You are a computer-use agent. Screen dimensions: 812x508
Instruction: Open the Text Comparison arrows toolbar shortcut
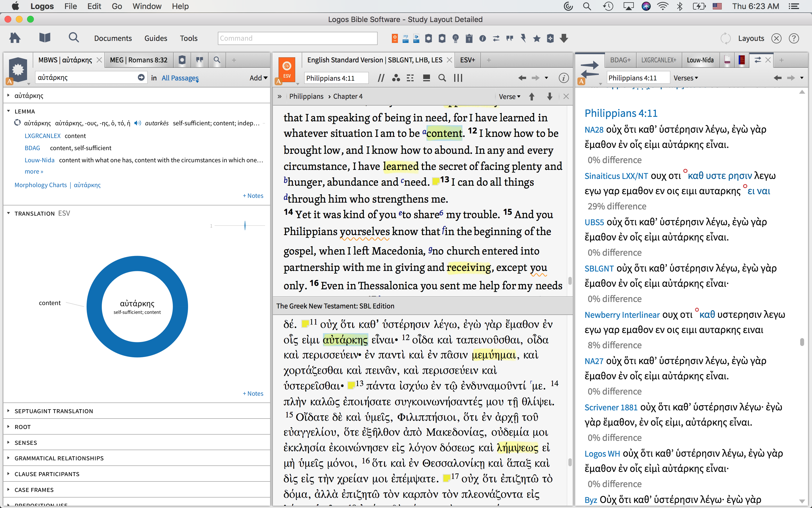[x=496, y=38]
